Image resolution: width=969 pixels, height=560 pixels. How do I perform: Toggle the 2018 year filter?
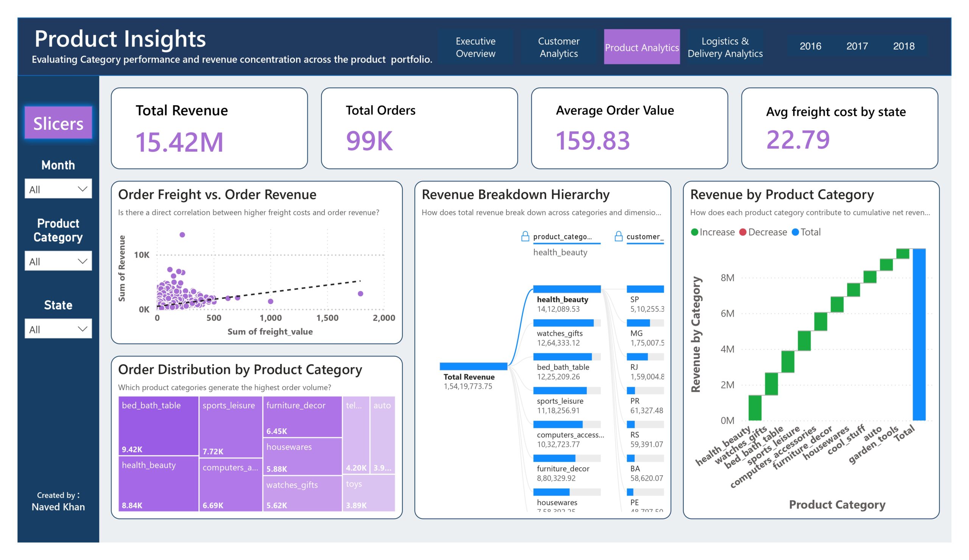904,46
